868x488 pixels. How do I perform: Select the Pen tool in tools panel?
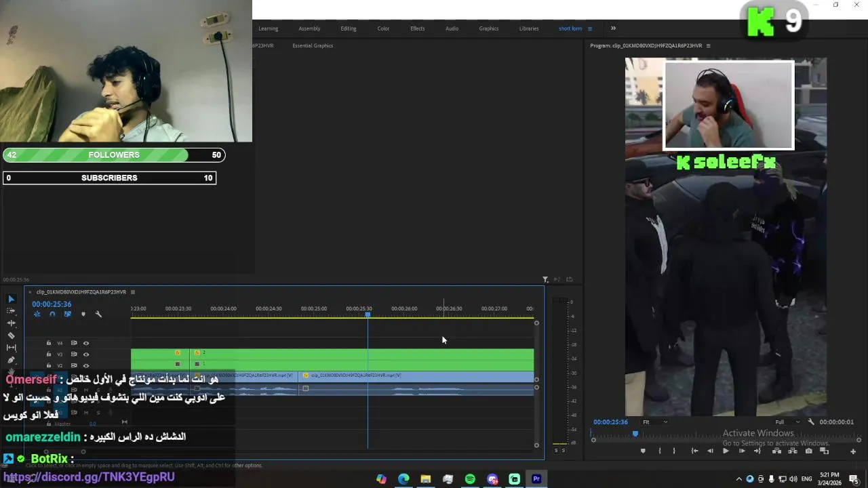tap(11, 359)
